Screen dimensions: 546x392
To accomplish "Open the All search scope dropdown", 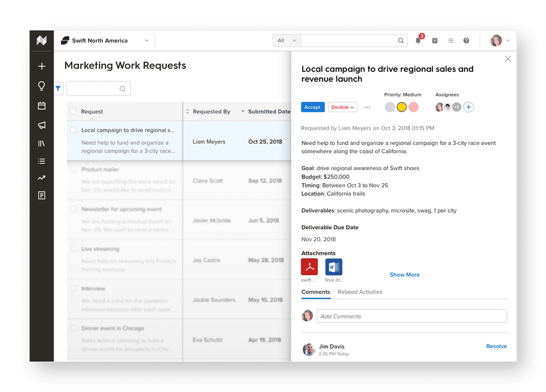I will tap(287, 40).
